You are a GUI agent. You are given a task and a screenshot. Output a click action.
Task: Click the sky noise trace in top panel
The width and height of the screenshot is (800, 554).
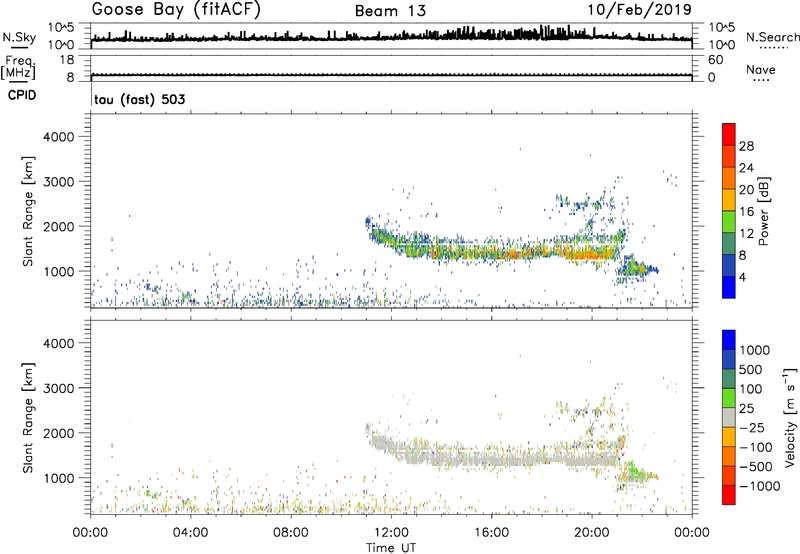(391, 37)
